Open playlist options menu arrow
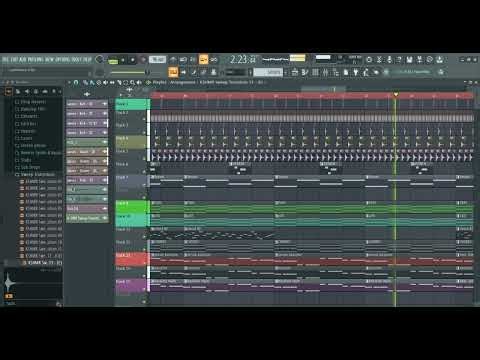Screen dimensions: 480x360 pyautogui.click(x=69, y=82)
